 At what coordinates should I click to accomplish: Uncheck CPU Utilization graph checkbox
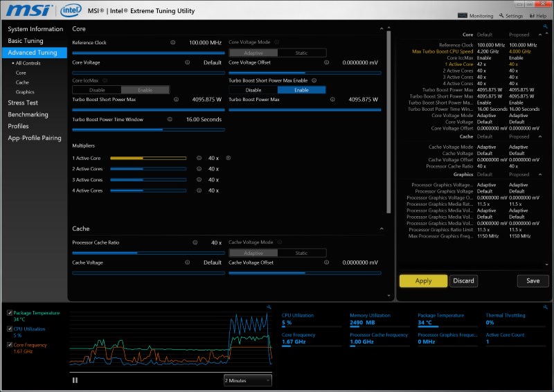(x=10, y=329)
